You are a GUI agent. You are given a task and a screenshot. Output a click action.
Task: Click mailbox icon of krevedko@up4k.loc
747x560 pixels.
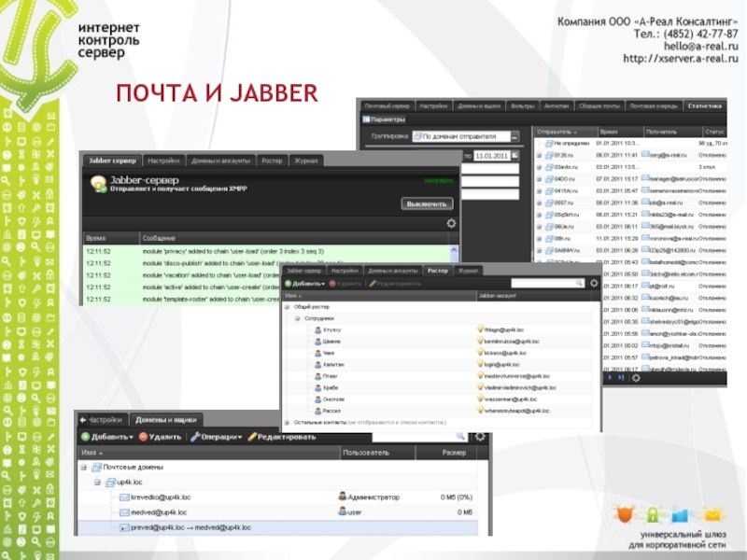click(x=124, y=497)
